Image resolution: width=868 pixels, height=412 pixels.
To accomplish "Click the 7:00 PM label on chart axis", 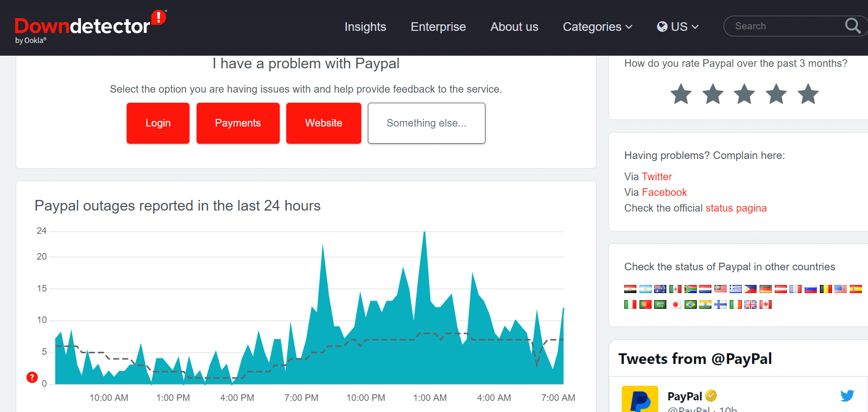I will (x=301, y=398).
